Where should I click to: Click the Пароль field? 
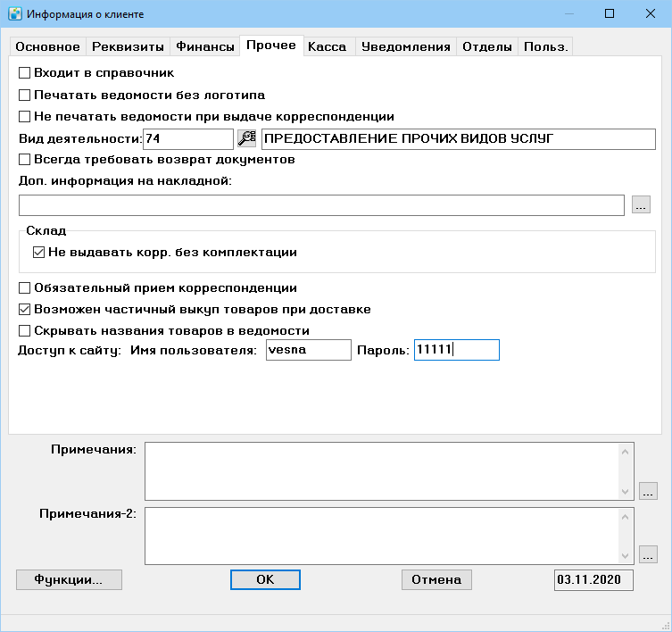457,350
